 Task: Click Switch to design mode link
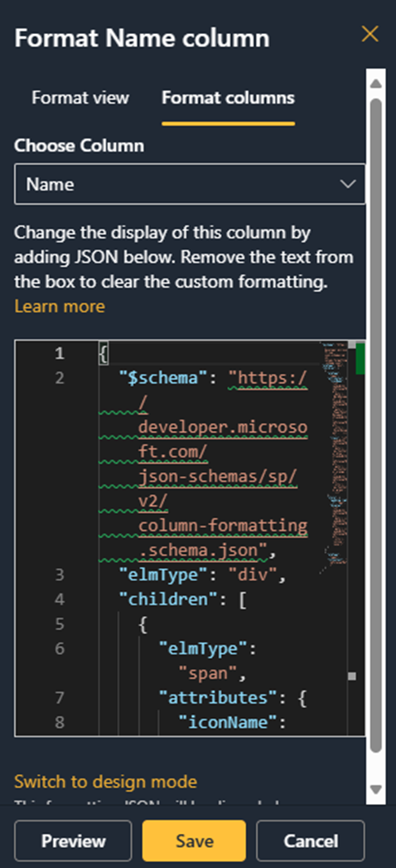(105, 782)
